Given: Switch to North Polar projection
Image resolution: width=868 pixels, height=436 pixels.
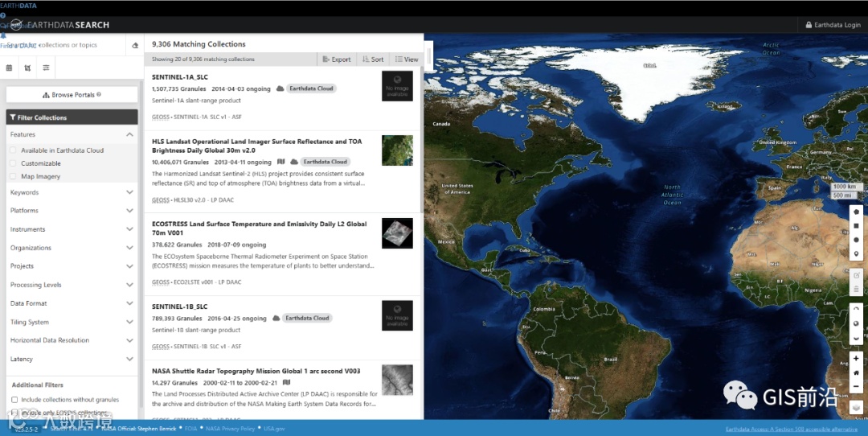Looking at the screenshot, I should (857, 309).
